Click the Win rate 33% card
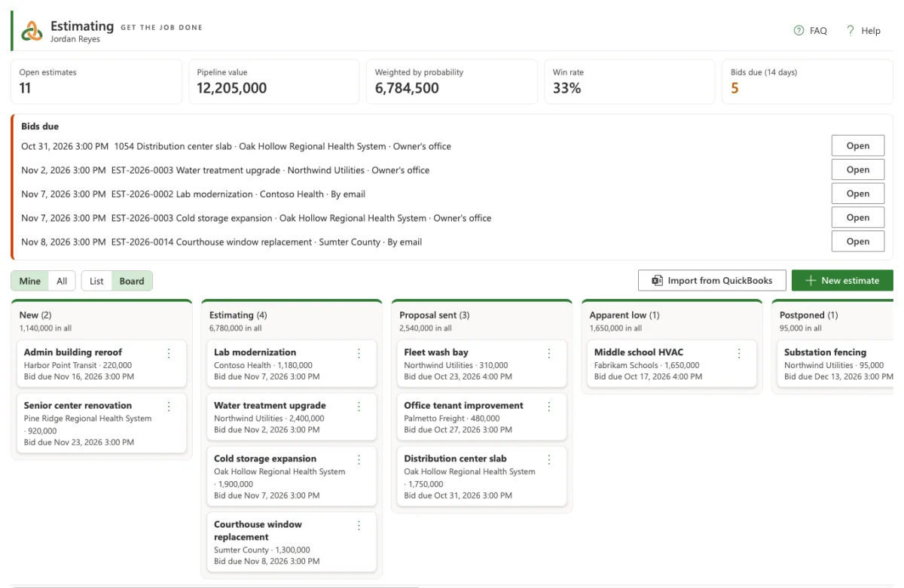Image resolution: width=904 pixels, height=588 pixels. coord(630,81)
